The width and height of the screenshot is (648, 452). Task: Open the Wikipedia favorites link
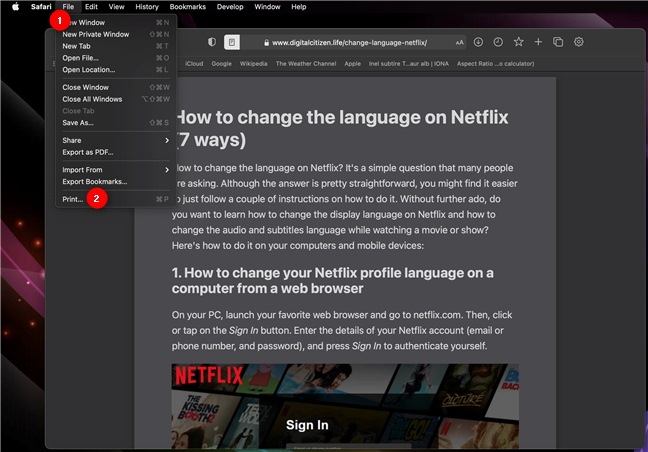click(x=253, y=64)
